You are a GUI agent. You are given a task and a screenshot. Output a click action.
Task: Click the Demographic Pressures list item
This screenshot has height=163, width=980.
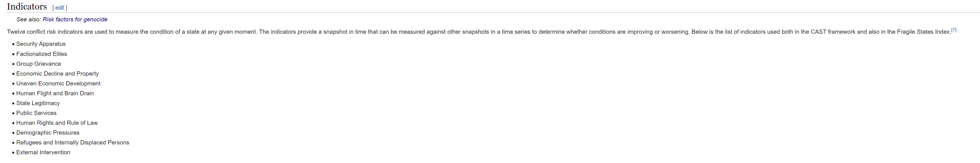coord(48,133)
